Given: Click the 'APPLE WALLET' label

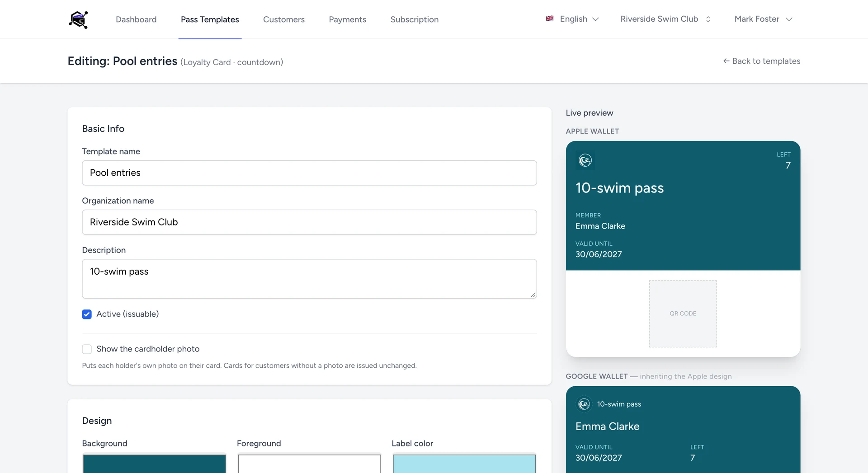Looking at the screenshot, I should (x=592, y=131).
